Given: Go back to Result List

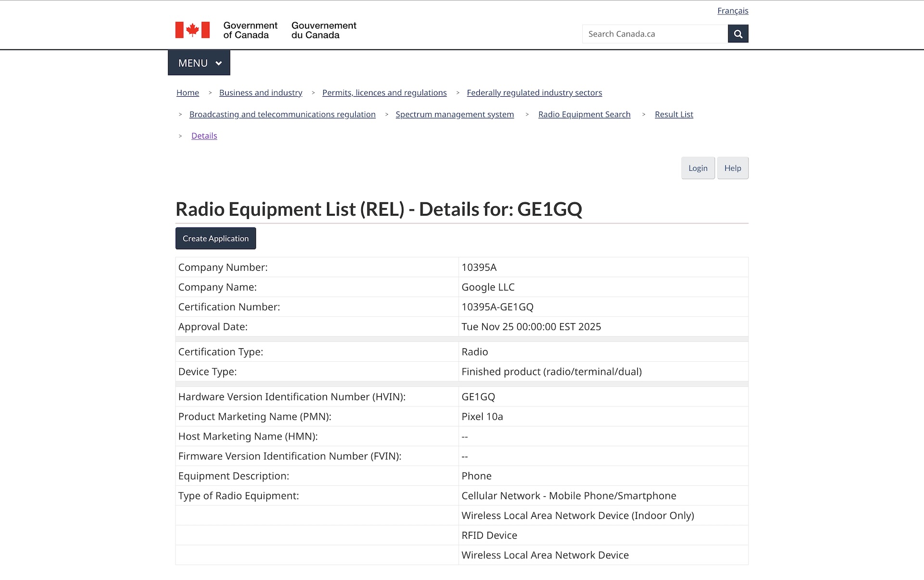Looking at the screenshot, I should click(674, 114).
